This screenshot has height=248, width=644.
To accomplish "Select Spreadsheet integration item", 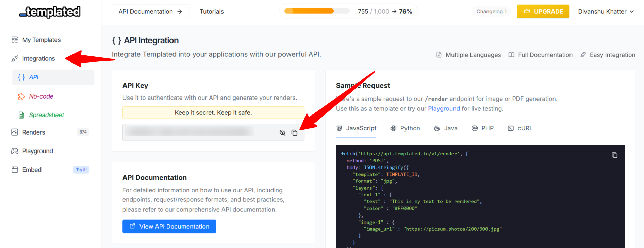I will (x=46, y=115).
